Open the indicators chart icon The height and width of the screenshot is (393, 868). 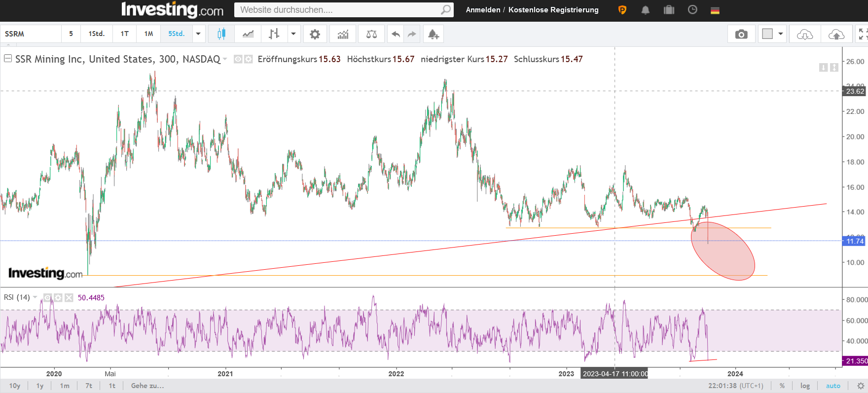pyautogui.click(x=343, y=34)
